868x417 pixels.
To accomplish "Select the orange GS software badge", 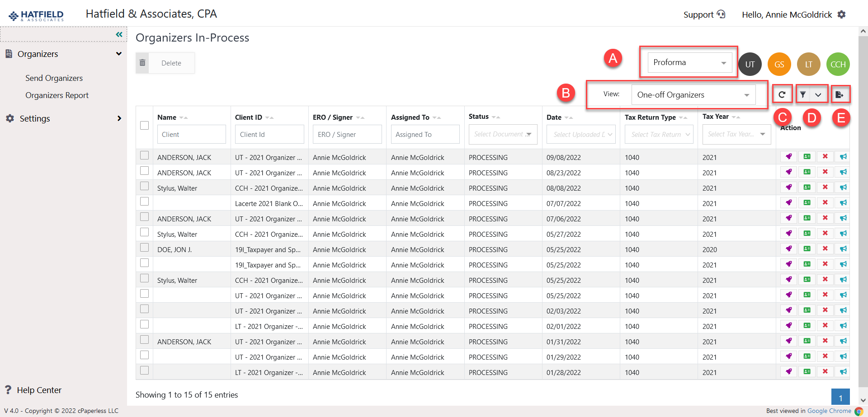I will pyautogui.click(x=779, y=64).
